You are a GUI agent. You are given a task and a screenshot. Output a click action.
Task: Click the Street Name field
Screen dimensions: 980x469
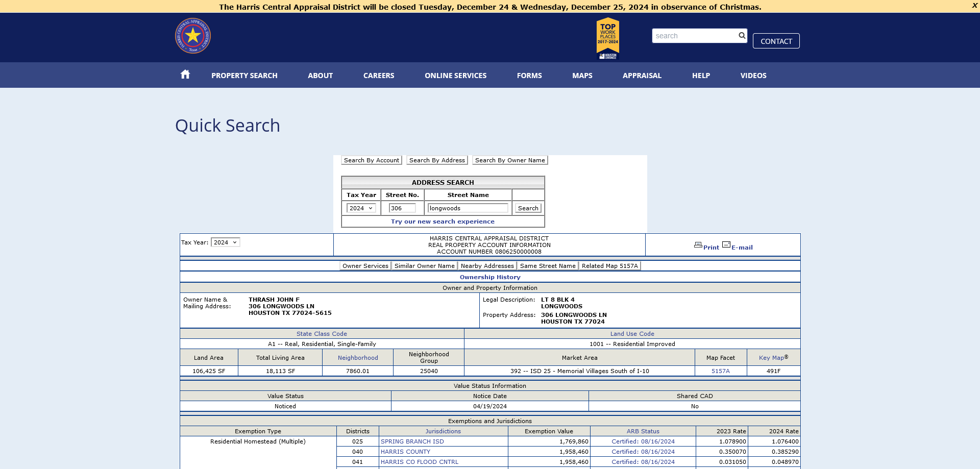click(x=468, y=208)
